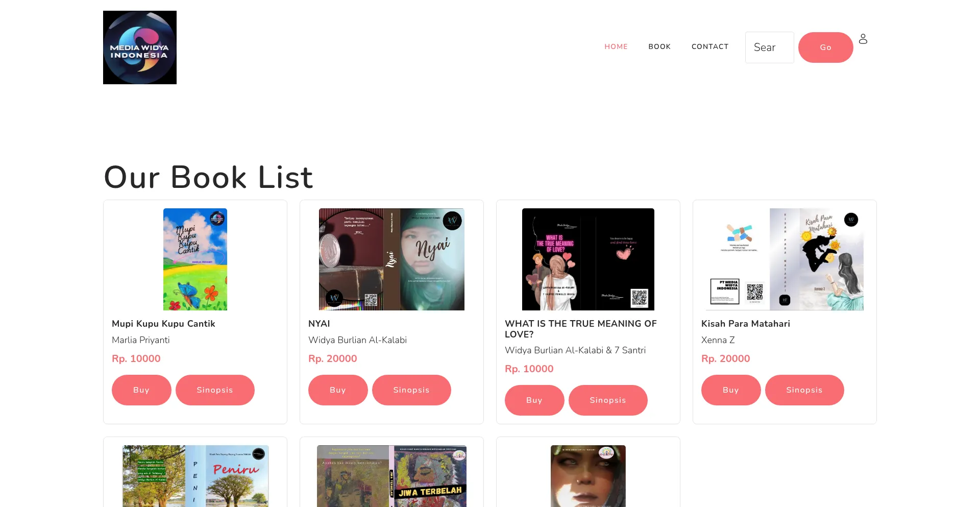The width and height of the screenshot is (980, 507).
Task: Open the CONTACT page link
Action: coord(710,46)
